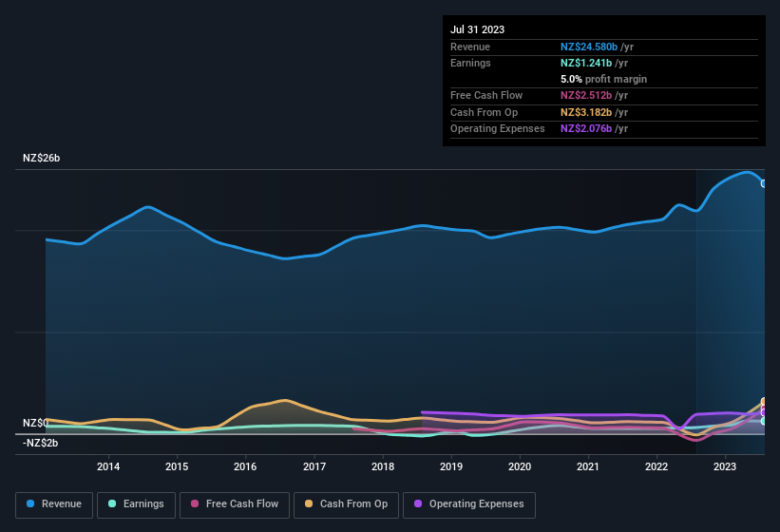
Task: Select the 2017 x-axis label
Action: point(314,466)
